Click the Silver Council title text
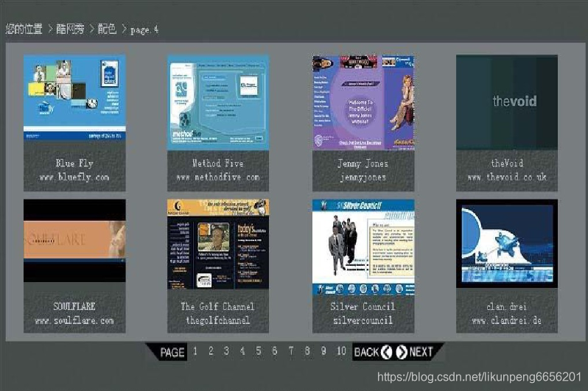 click(x=363, y=306)
